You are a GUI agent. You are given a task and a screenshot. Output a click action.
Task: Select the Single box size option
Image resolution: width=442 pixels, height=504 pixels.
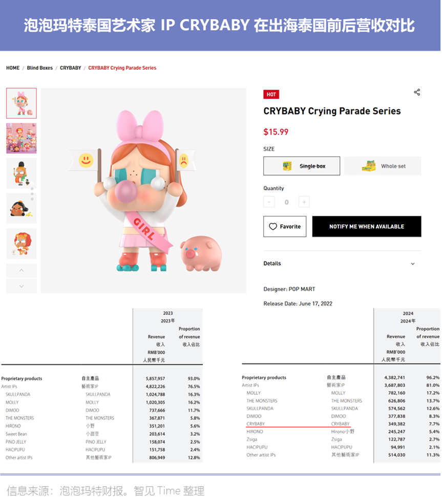pos(302,166)
